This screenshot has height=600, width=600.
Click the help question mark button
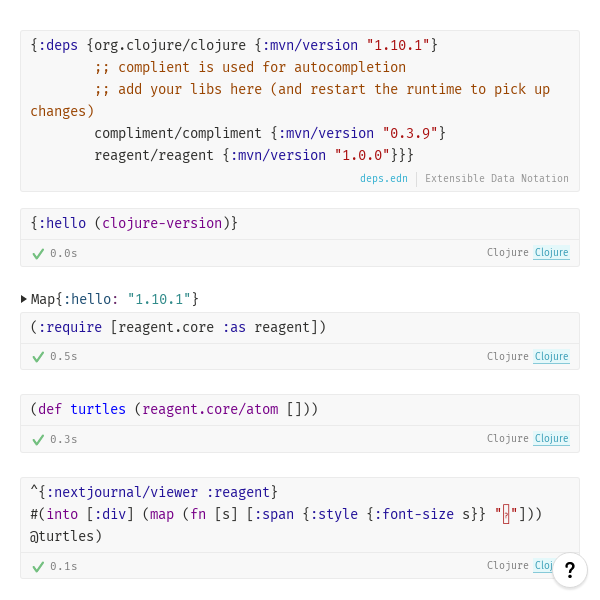pyautogui.click(x=569, y=570)
